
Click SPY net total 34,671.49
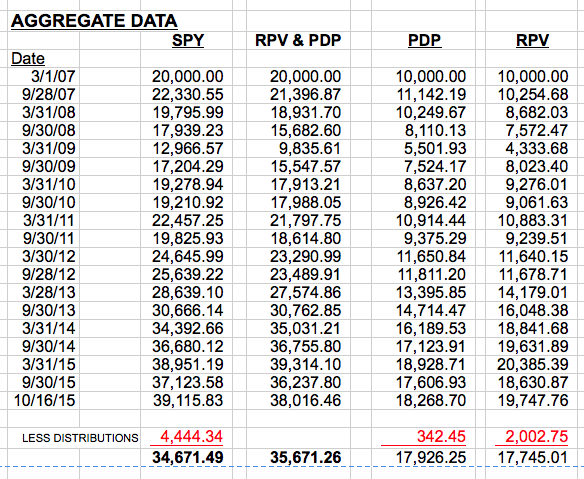[188, 458]
